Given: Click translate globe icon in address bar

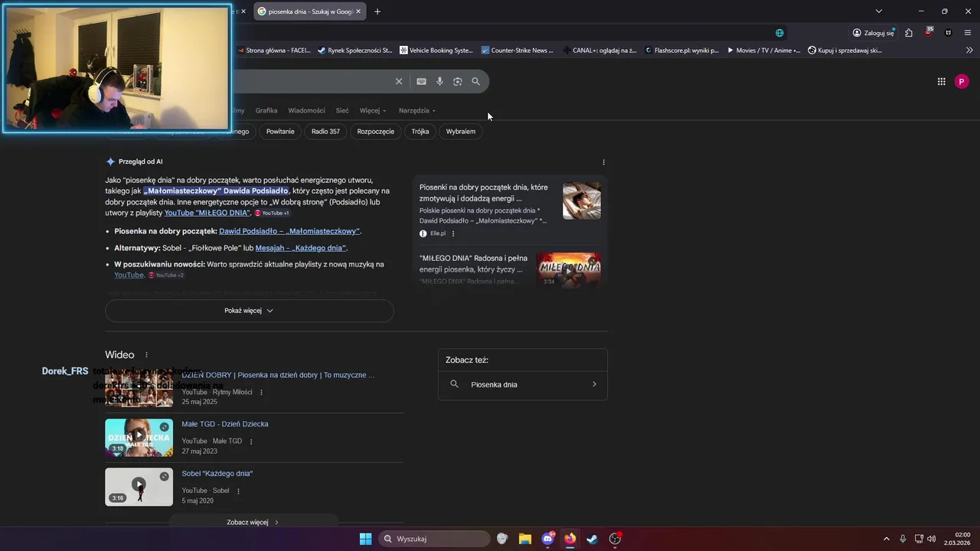Looking at the screenshot, I should tap(779, 33).
